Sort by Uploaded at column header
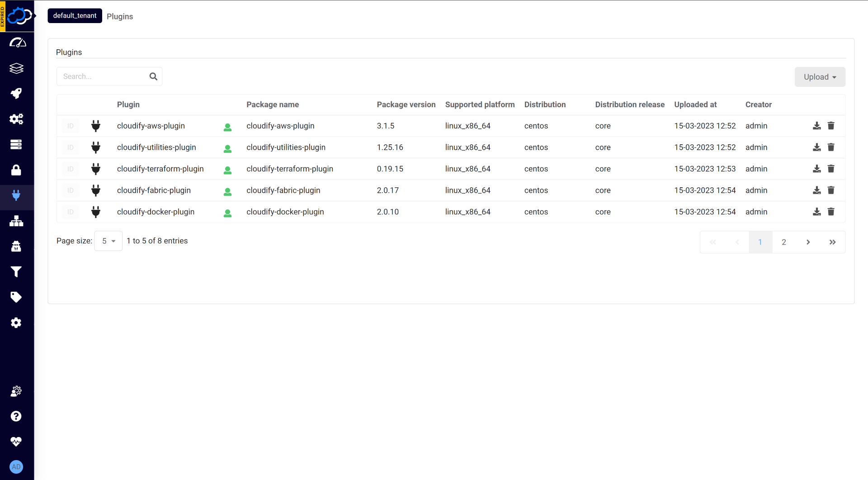Image resolution: width=868 pixels, height=480 pixels. (x=695, y=105)
